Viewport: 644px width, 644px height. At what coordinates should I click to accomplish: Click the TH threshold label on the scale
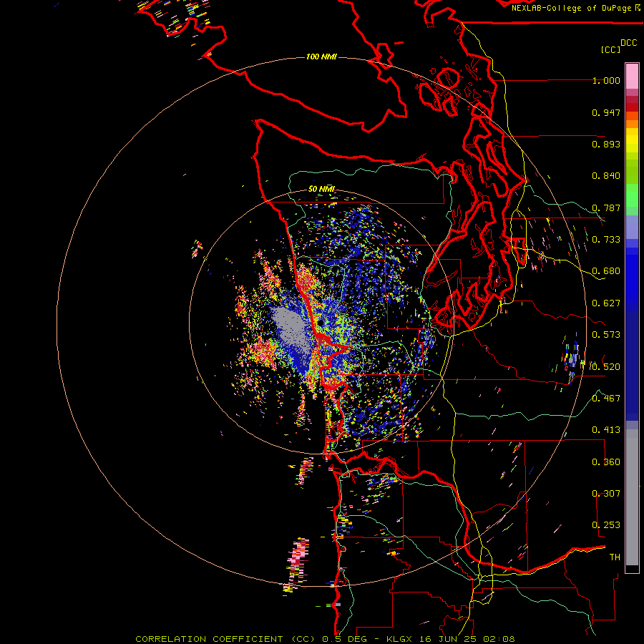coord(615,557)
